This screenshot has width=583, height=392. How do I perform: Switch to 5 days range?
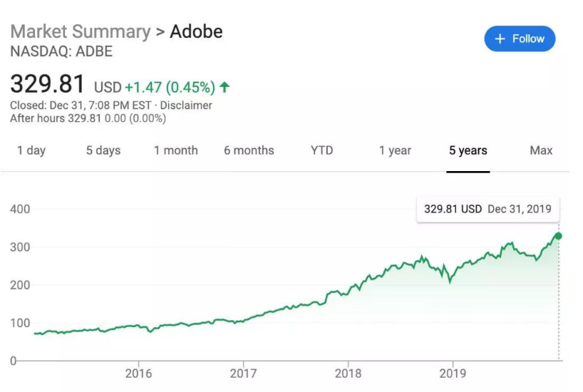click(x=103, y=150)
